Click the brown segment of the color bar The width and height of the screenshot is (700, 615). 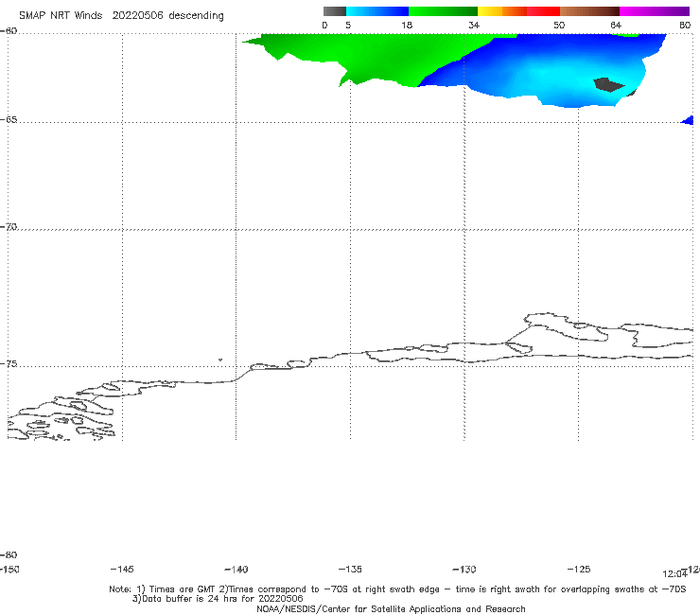click(589, 11)
